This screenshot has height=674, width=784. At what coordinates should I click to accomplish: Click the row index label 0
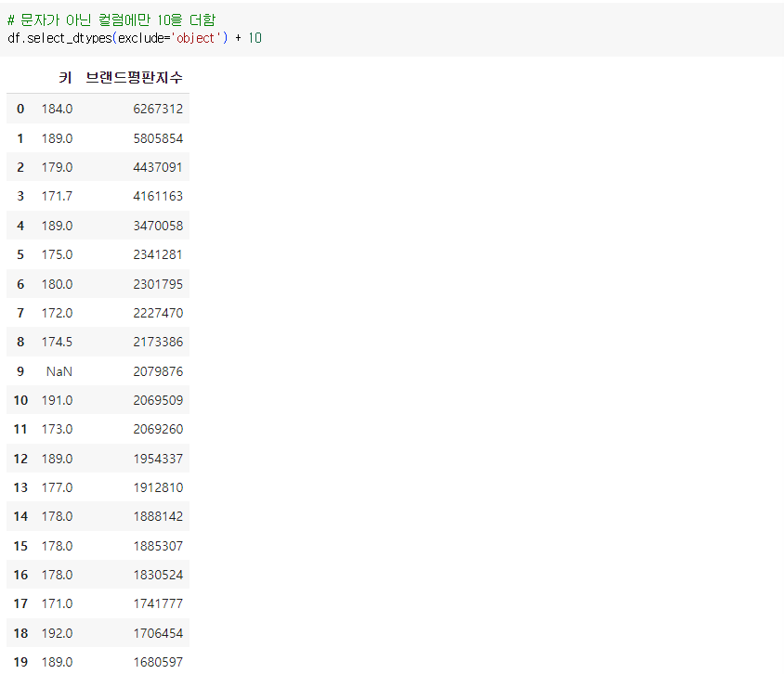coord(20,109)
